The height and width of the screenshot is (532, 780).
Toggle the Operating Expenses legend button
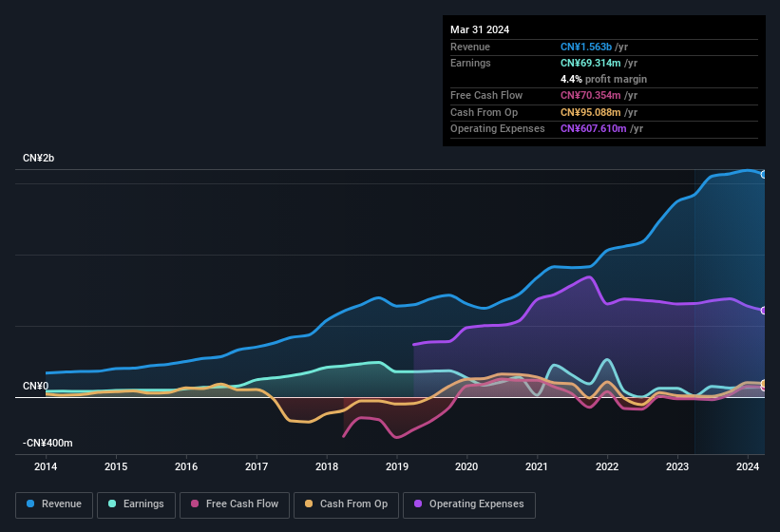tap(469, 504)
